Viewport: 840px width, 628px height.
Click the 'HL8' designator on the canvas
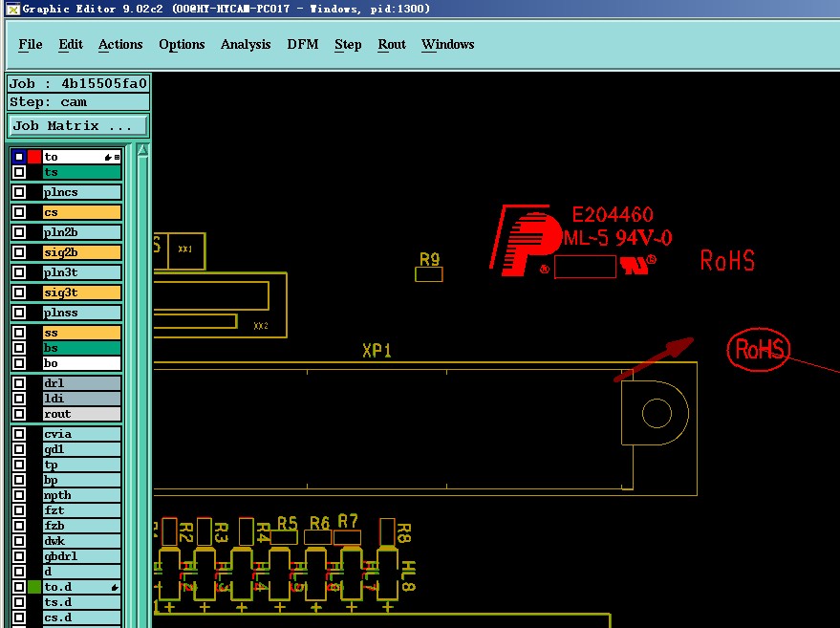coord(408,576)
